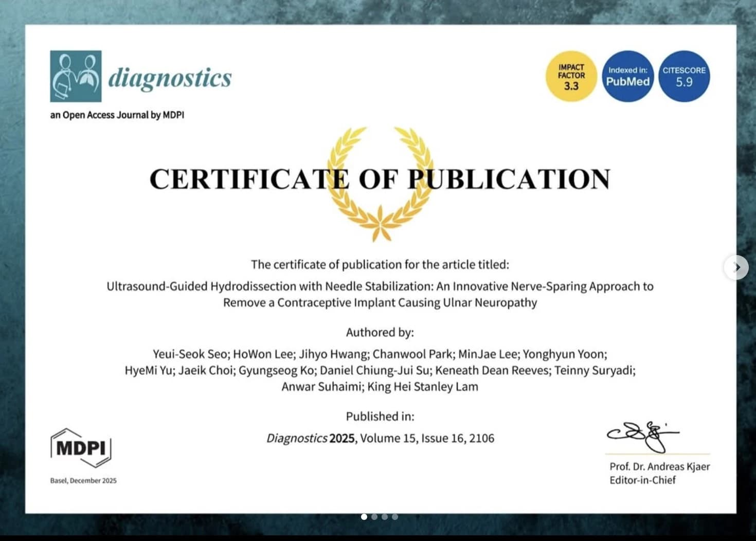Click the name "Prof. Dr. Andreas Kjaer"
The image size is (756, 541).
[660, 466]
